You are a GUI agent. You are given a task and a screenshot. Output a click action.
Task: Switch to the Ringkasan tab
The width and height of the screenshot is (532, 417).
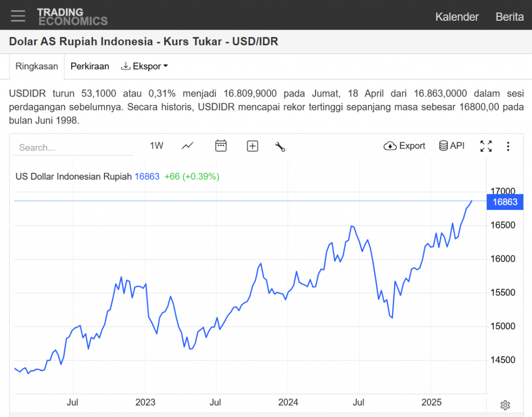pos(36,66)
